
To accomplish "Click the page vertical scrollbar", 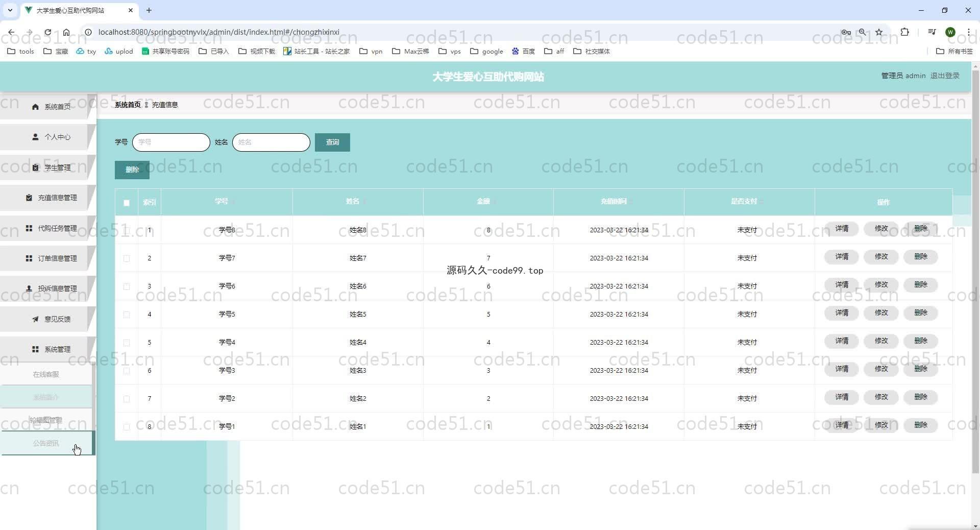I will [x=975, y=271].
